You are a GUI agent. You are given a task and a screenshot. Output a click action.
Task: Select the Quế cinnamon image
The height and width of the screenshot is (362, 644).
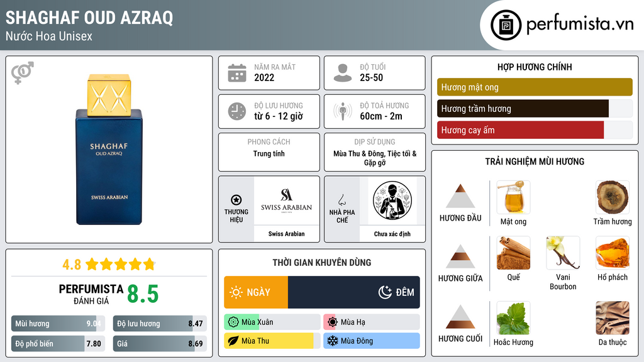coord(513,253)
